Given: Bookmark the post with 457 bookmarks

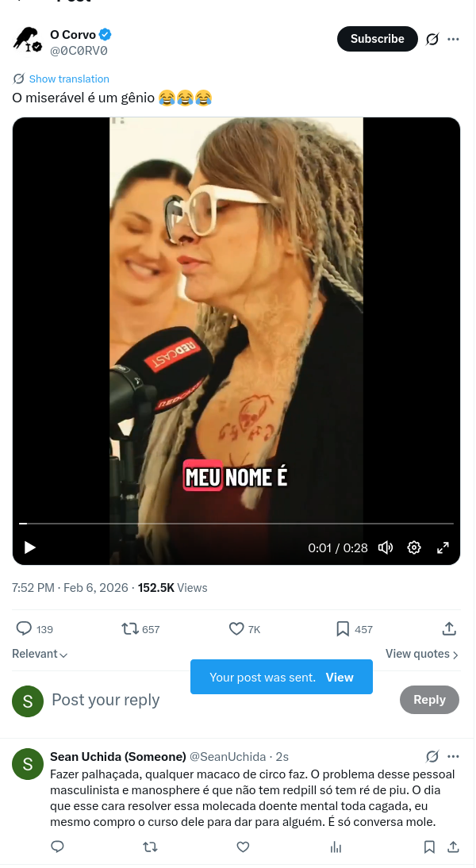Looking at the screenshot, I should coord(343,628).
